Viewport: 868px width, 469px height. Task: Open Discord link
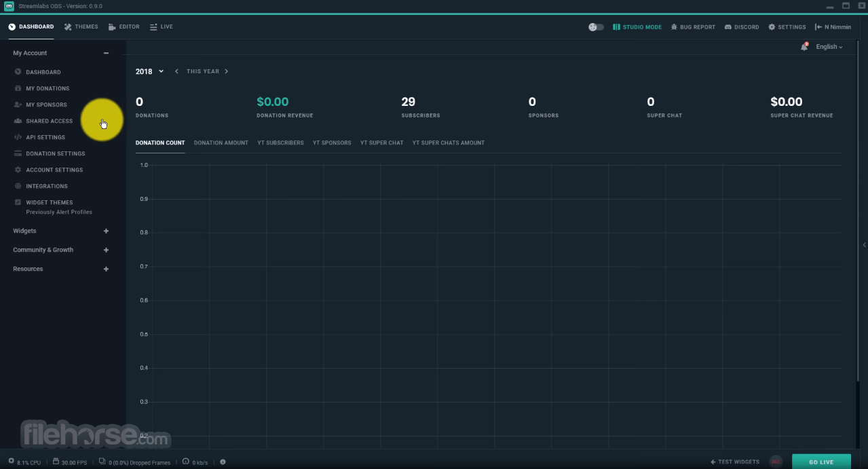coord(742,27)
